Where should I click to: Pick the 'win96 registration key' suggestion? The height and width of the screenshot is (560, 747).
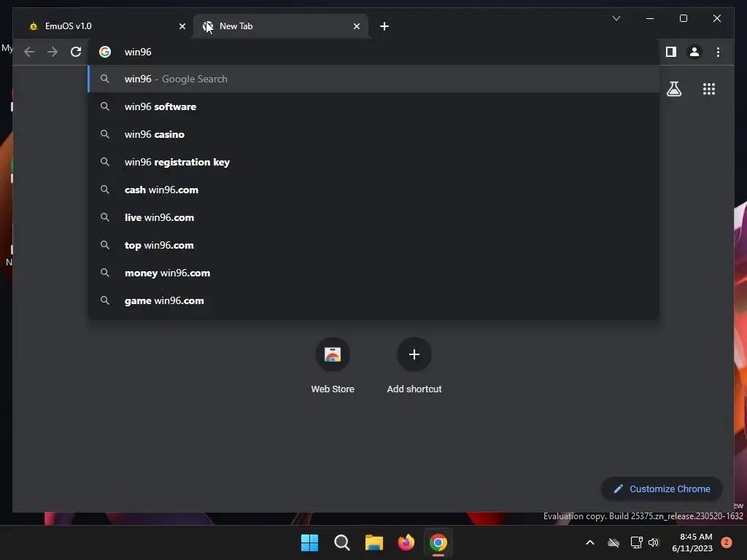click(374, 162)
